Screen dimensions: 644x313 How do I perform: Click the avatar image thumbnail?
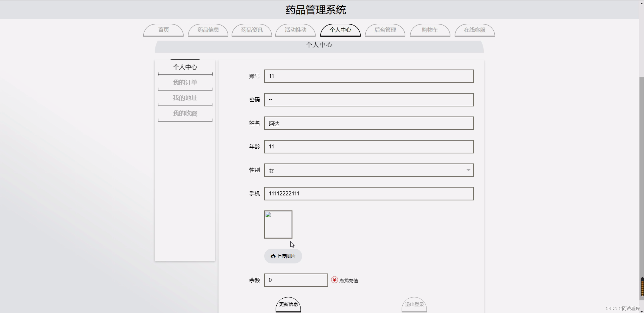[278, 224]
